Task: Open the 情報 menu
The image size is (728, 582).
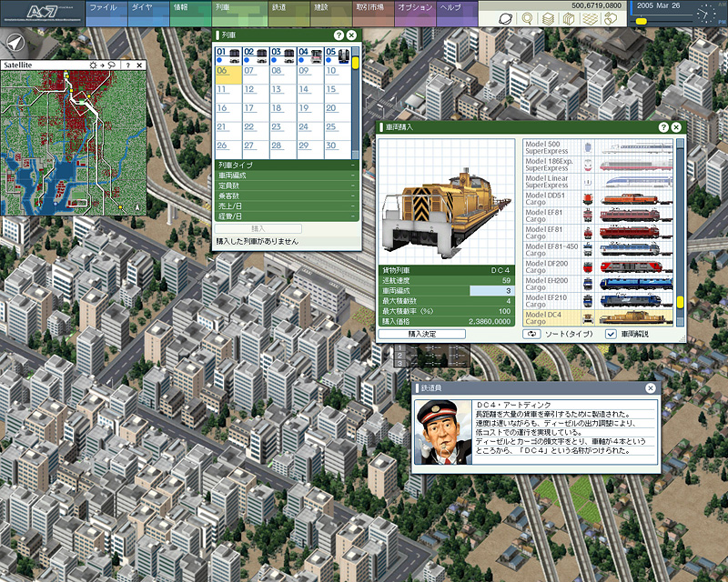Action: pyautogui.click(x=191, y=14)
